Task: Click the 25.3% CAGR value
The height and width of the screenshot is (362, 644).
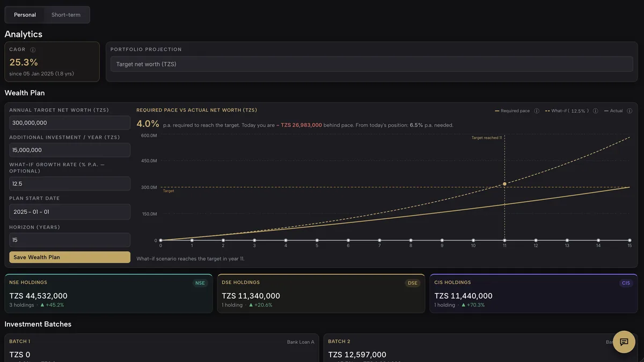Action: click(24, 62)
